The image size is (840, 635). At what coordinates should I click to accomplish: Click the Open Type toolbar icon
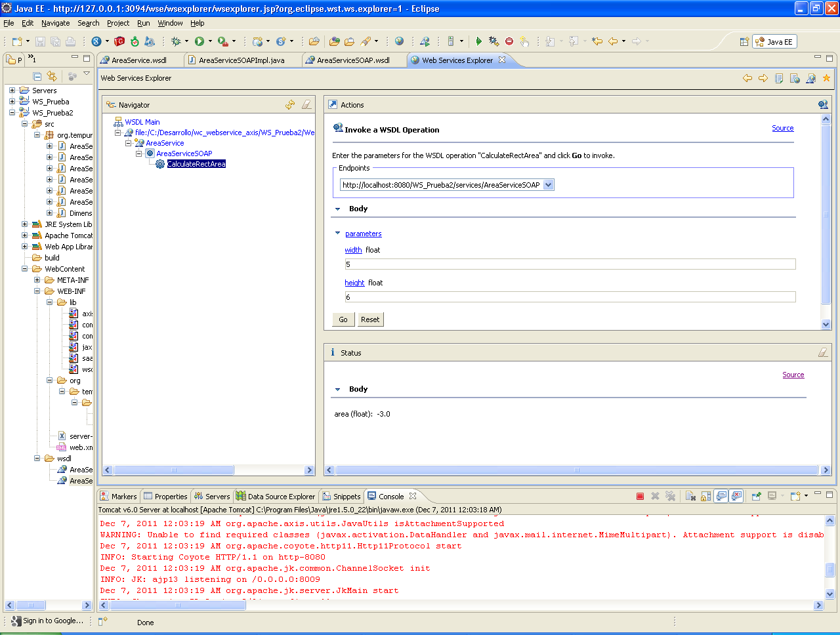(334, 41)
